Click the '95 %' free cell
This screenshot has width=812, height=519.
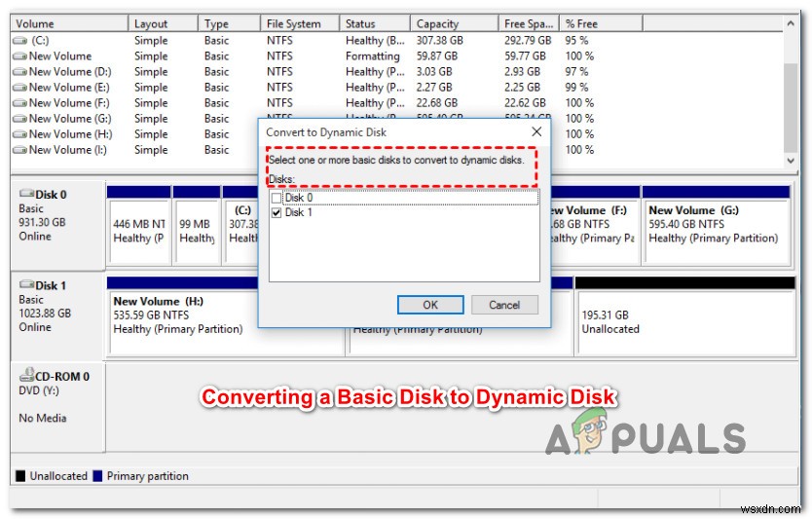coord(577,40)
